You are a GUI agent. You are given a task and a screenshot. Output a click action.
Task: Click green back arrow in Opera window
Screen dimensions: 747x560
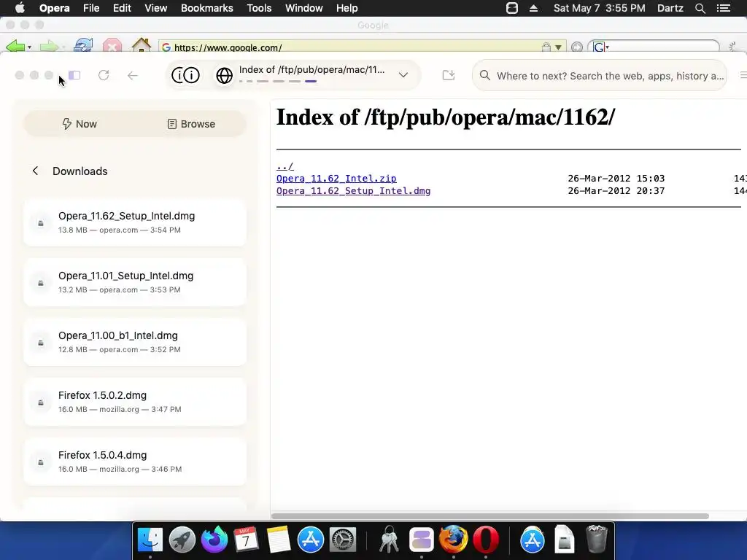[15, 47]
